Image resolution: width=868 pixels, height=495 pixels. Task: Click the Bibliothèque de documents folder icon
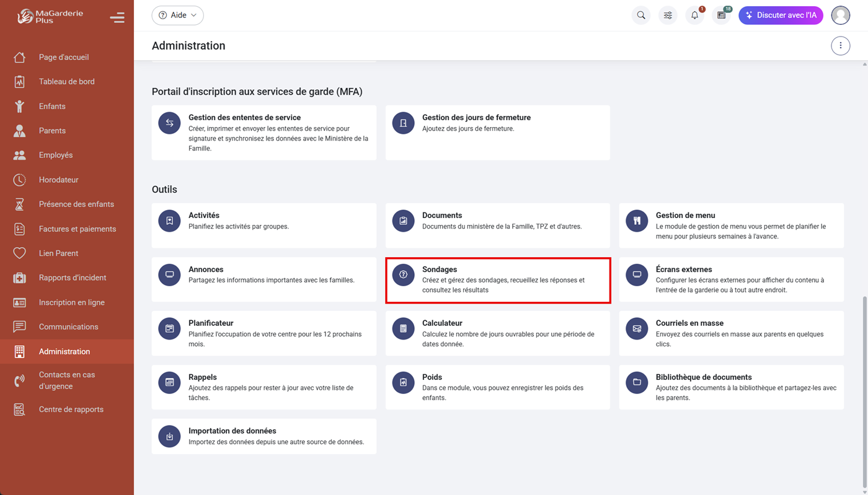(x=637, y=382)
